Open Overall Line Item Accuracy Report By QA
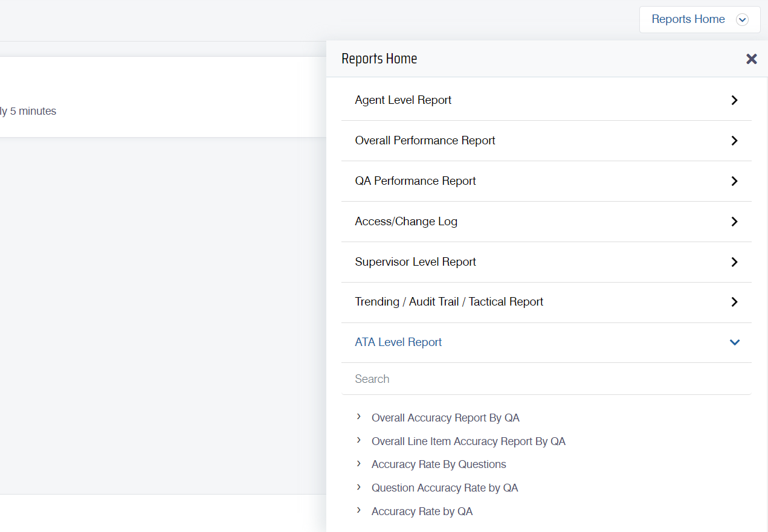Viewport: 768px width, 532px height. [x=468, y=441]
